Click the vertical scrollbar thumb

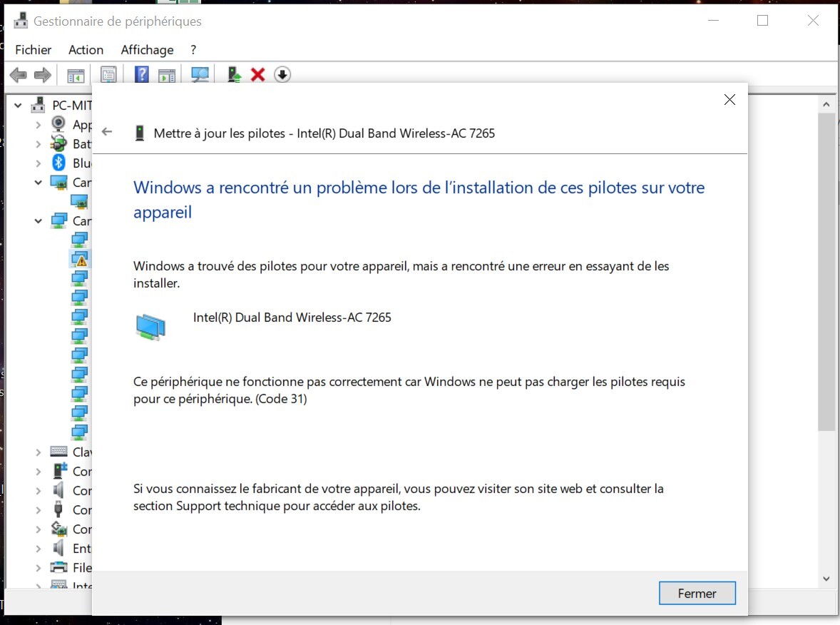click(826, 272)
